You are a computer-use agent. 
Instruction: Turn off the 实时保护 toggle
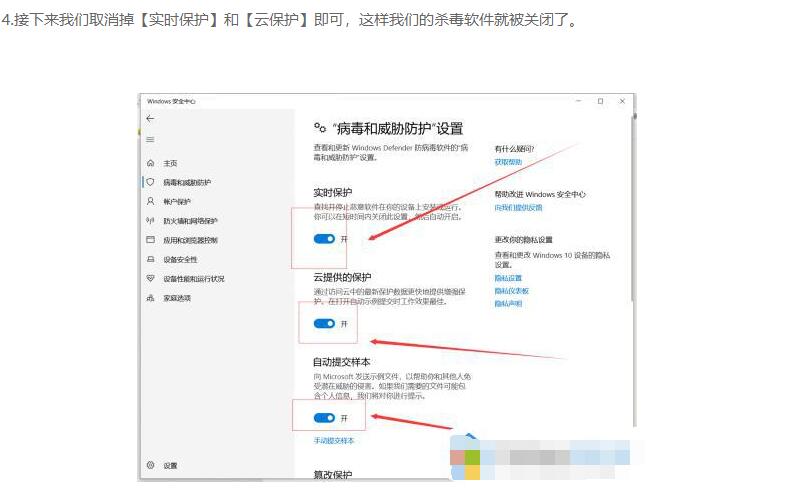(323, 239)
